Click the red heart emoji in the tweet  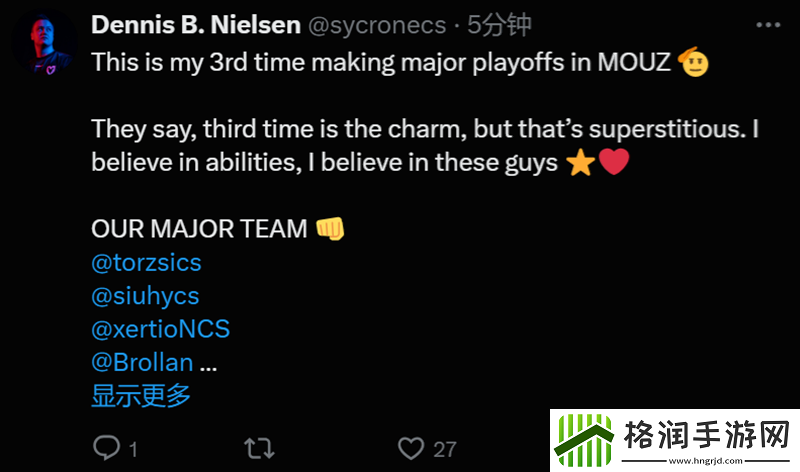coord(613,163)
